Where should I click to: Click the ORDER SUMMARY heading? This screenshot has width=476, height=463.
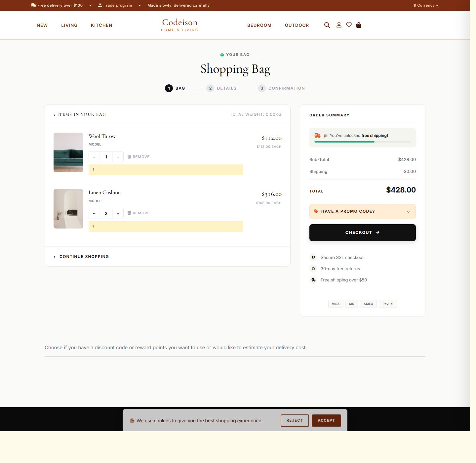[x=329, y=115]
